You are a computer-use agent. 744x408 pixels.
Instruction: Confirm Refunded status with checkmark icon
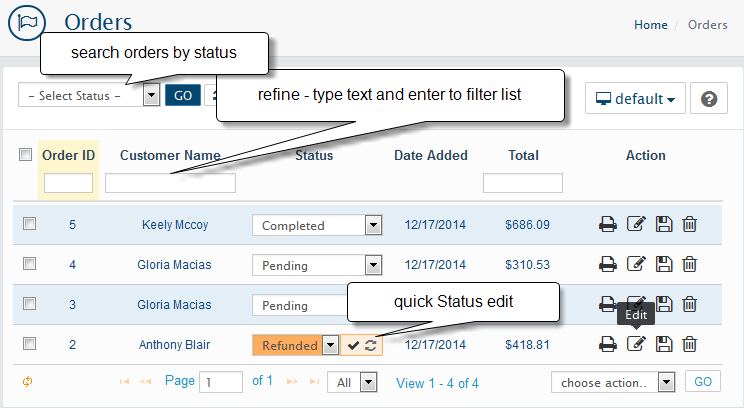point(353,345)
